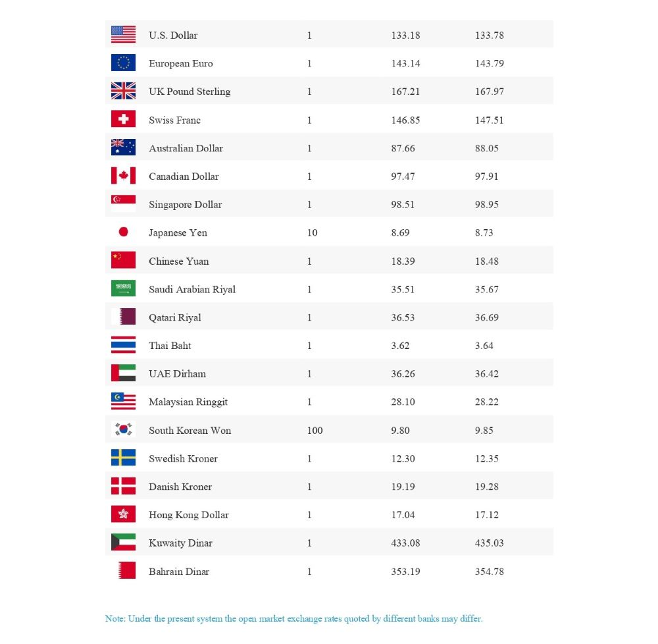This screenshot has width=658, height=644.
Task: Click the Qatari Riyal currency label
Action: [174, 317]
